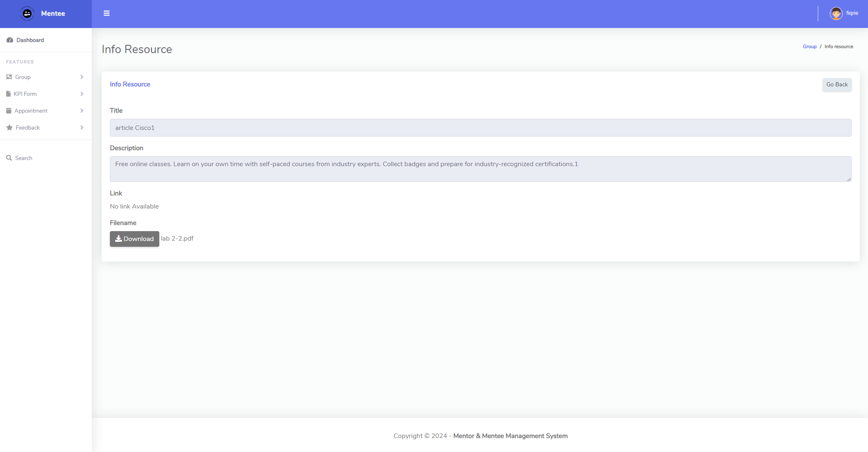Open the Dashboard menu item
The height and width of the screenshot is (452, 868).
(30, 40)
